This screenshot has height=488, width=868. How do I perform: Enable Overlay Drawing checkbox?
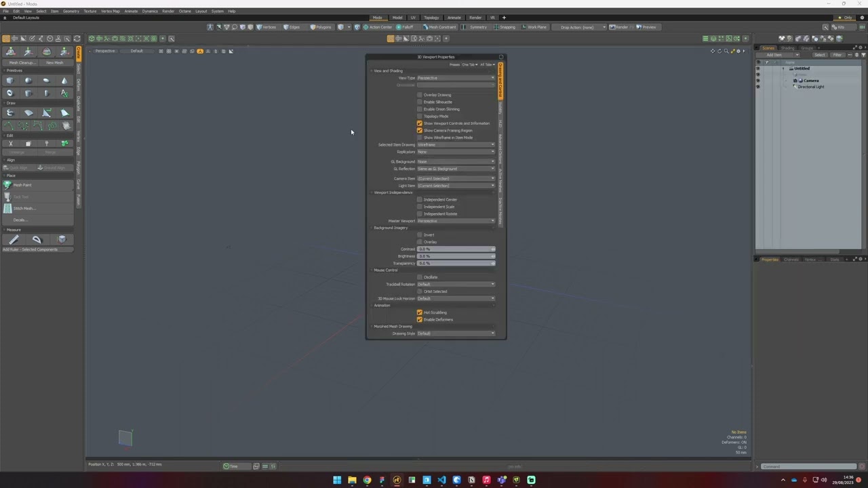click(x=419, y=95)
